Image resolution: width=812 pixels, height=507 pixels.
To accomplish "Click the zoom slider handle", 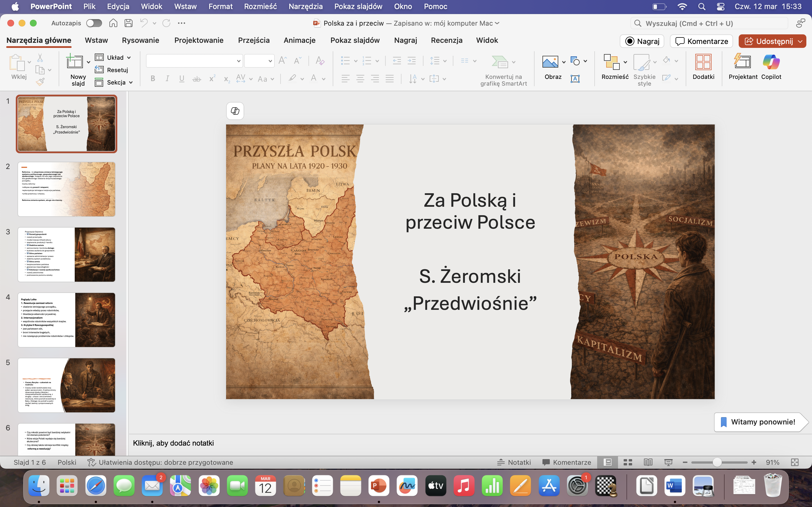I will pos(717,462).
